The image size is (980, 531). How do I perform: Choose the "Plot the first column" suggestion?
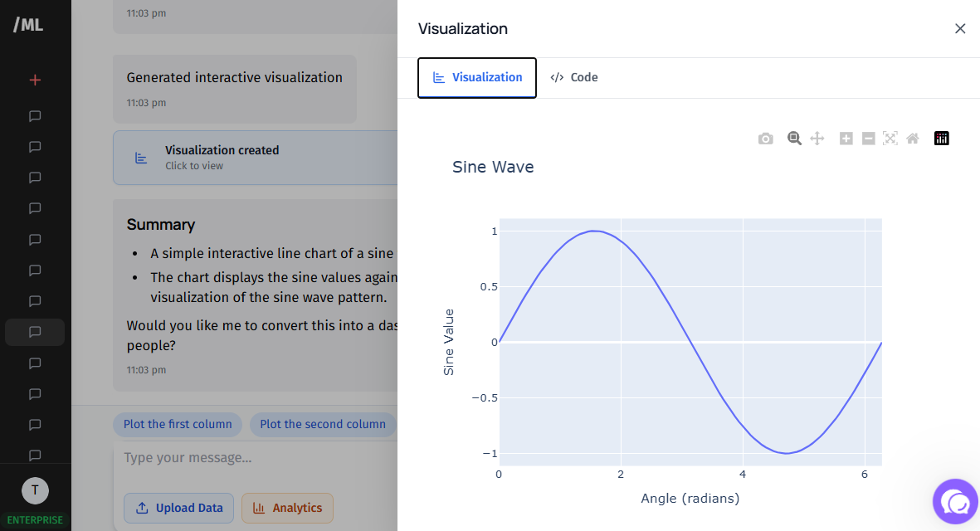point(178,425)
